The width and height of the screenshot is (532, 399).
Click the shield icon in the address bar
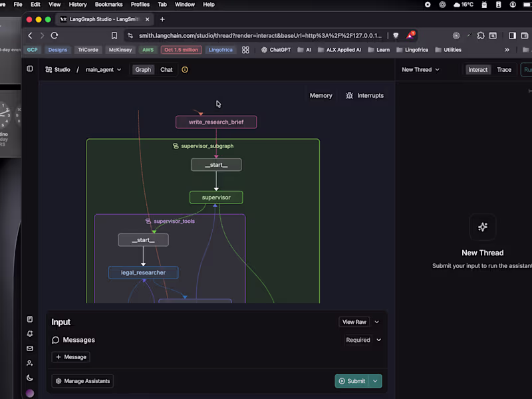[396, 35]
